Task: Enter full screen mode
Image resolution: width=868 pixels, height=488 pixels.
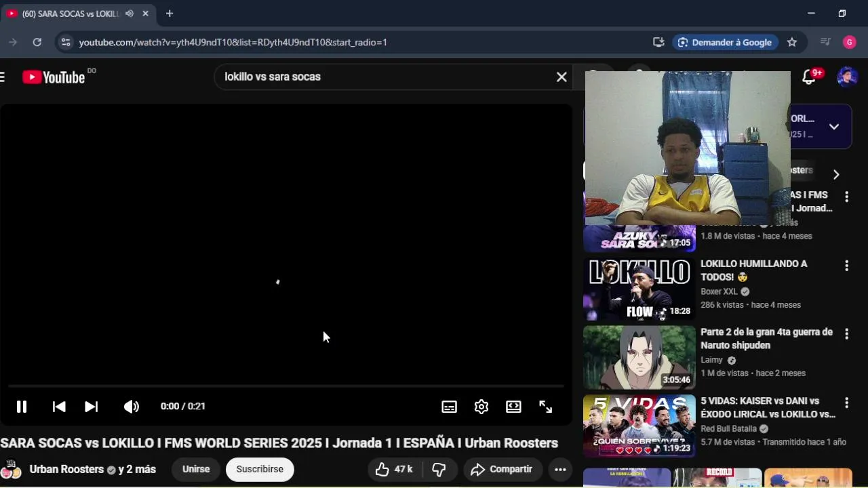Action: click(x=546, y=407)
